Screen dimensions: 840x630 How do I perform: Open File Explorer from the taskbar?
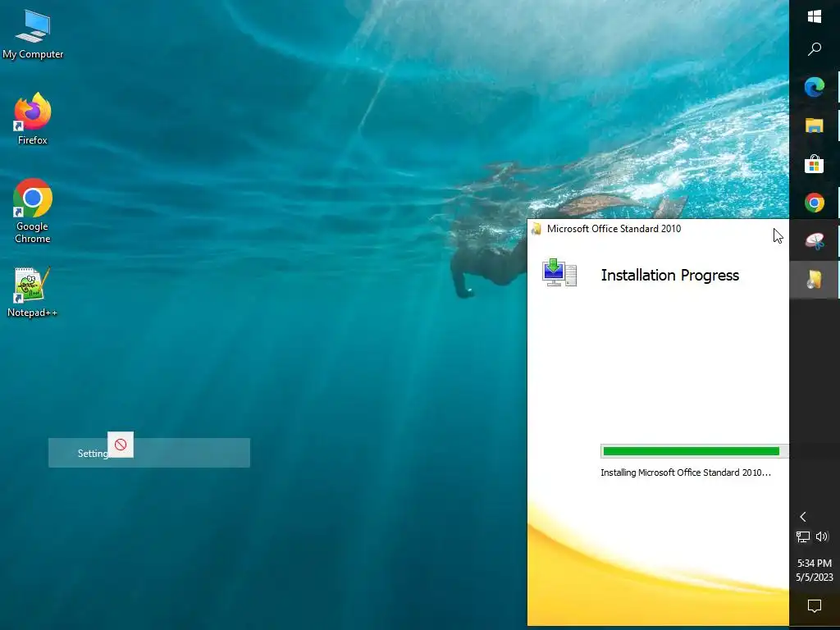point(815,126)
